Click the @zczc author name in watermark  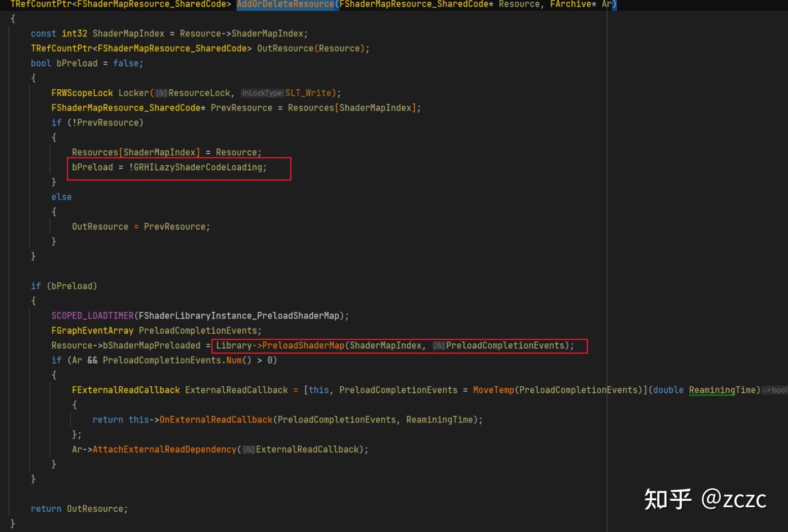(x=734, y=499)
